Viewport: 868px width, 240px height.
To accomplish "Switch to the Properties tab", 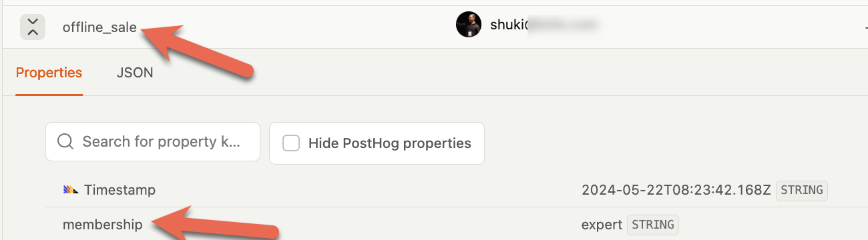I will [49, 73].
